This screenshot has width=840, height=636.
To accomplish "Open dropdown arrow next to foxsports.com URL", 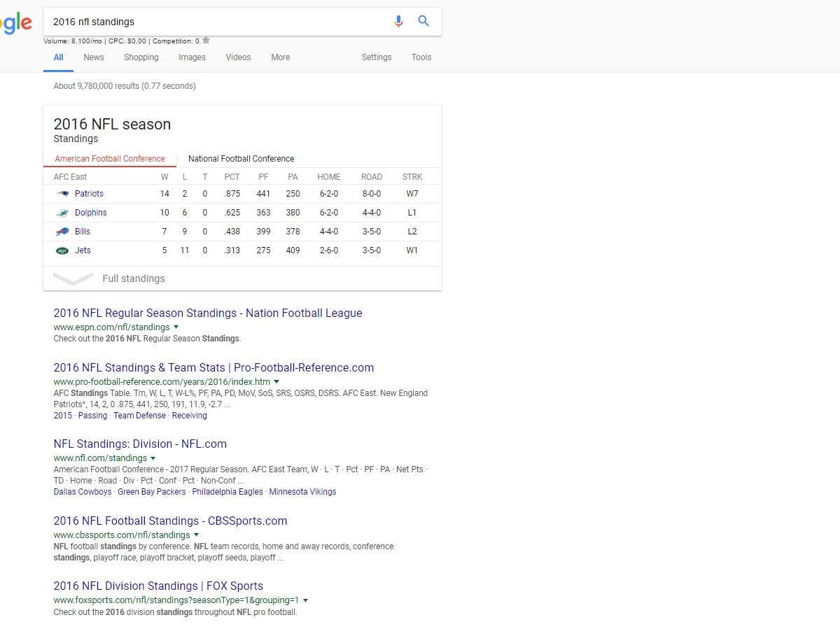I will (306, 600).
